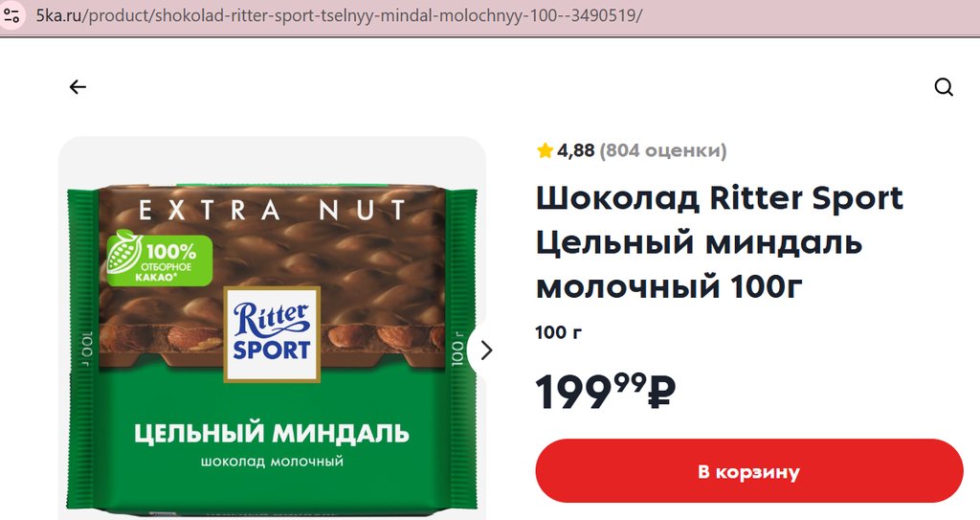Select the Шоколад Ritter Sport product title
Screen dimensions: 980x520
720,242
